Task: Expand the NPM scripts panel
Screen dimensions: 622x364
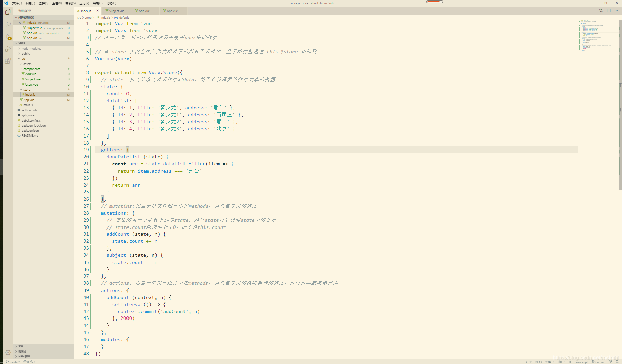Action: (x=43, y=356)
